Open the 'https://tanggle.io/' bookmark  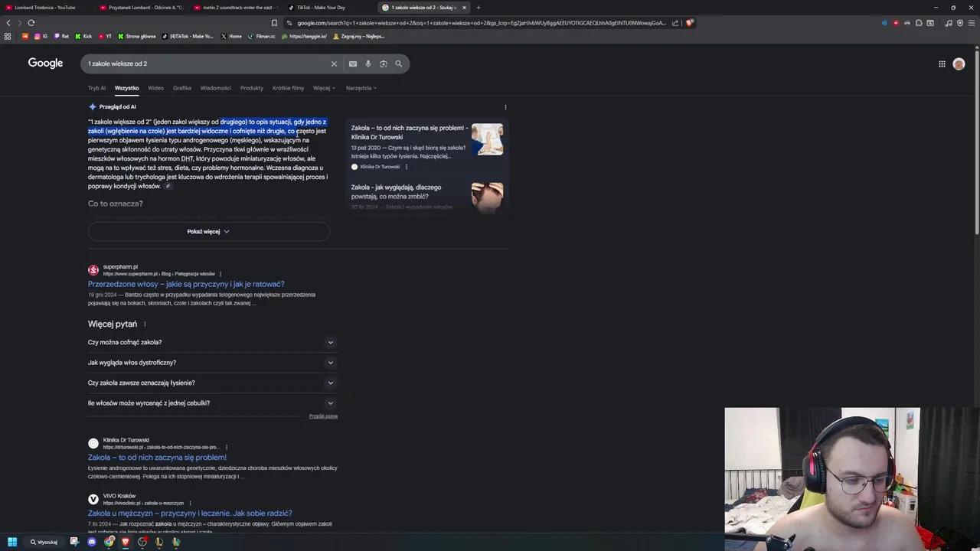pyautogui.click(x=304, y=36)
